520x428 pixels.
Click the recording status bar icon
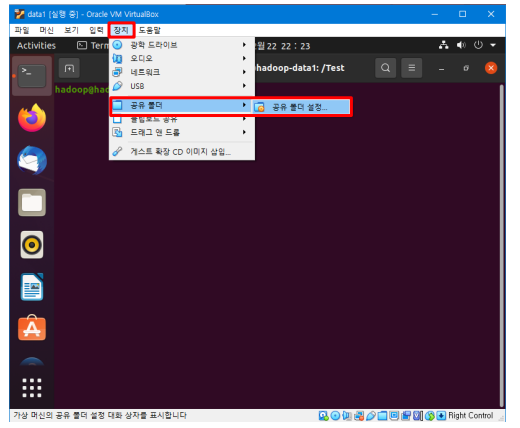coord(406,416)
